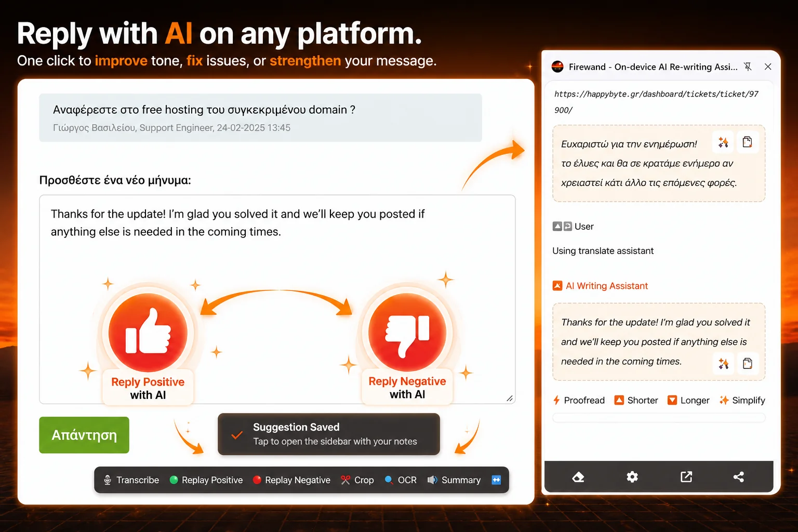Enable Replay Negative with the red dot

tap(257, 480)
